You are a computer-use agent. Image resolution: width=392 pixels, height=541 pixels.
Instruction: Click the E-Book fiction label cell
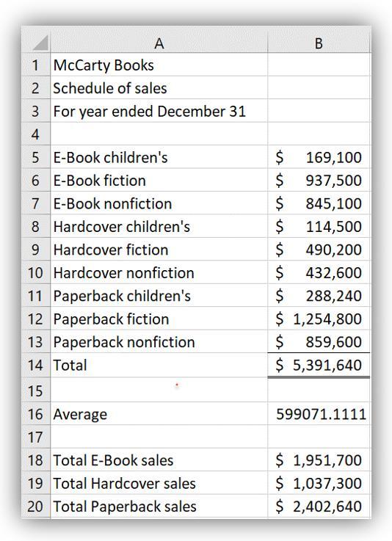coord(159,180)
